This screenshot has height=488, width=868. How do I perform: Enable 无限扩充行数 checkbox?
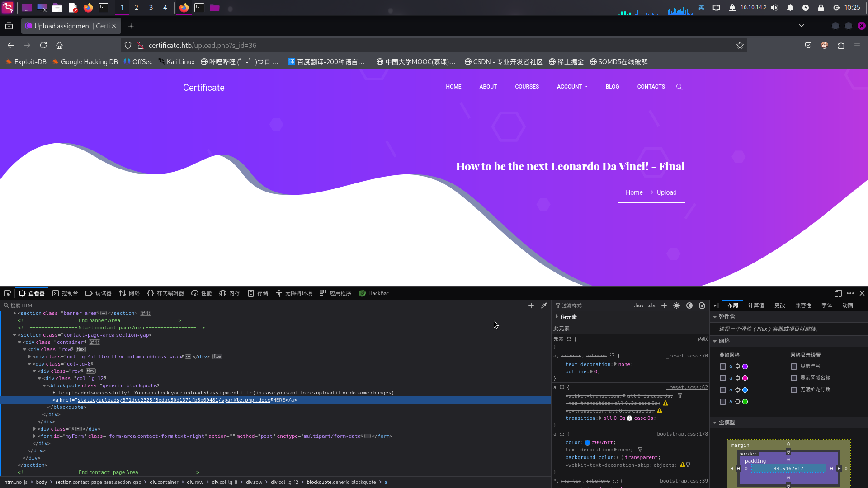coord(794,390)
